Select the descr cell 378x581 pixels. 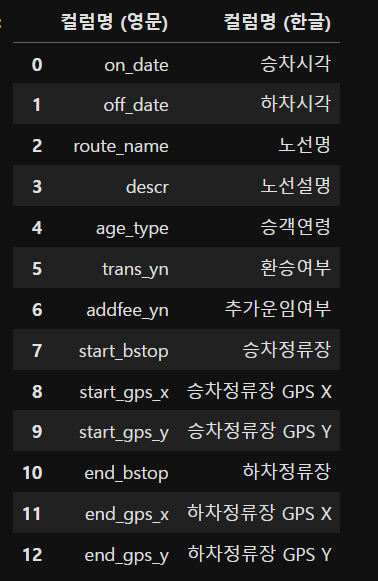(147, 187)
